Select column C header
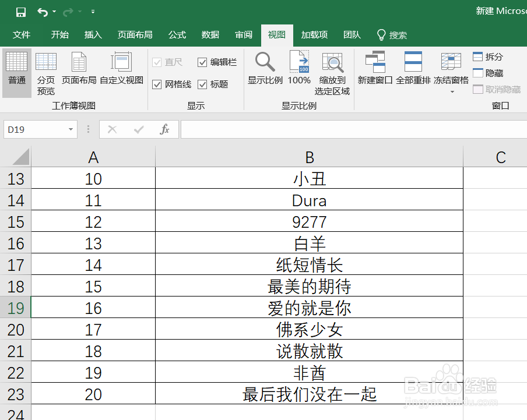Viewport: 527px width, 420px height. pyautogui.click(x=495, y=157)
